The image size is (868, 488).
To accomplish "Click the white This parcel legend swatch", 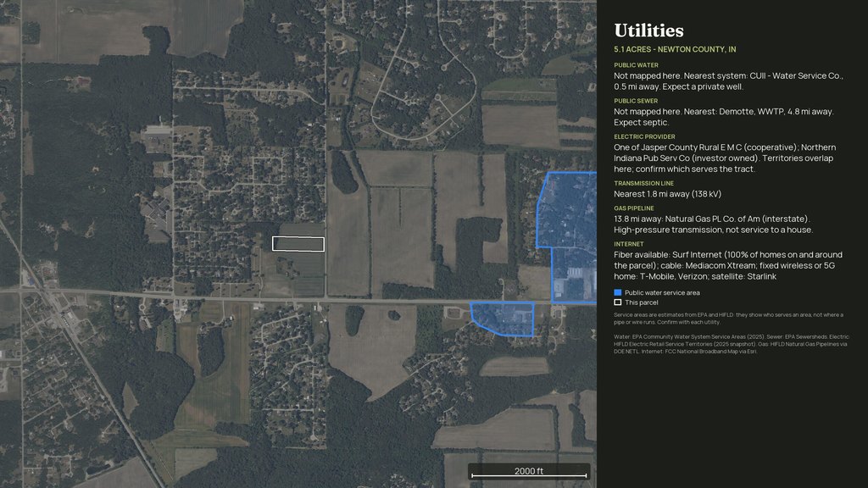I will click(x=618, y=302).
